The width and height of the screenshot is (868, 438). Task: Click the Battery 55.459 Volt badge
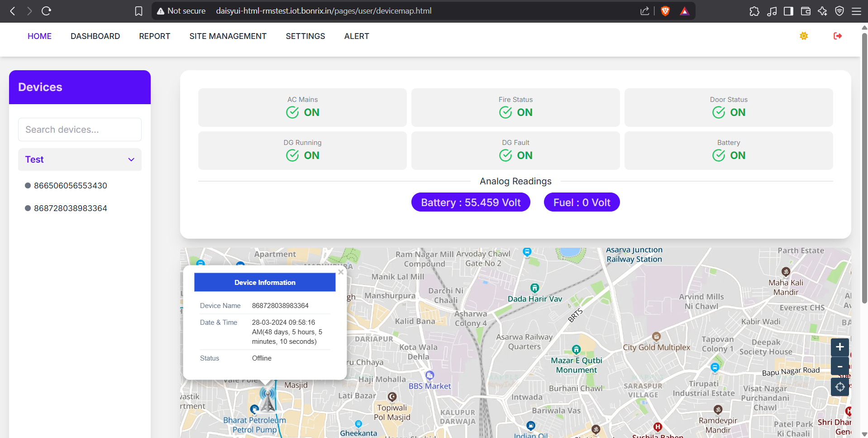point(471,202)
